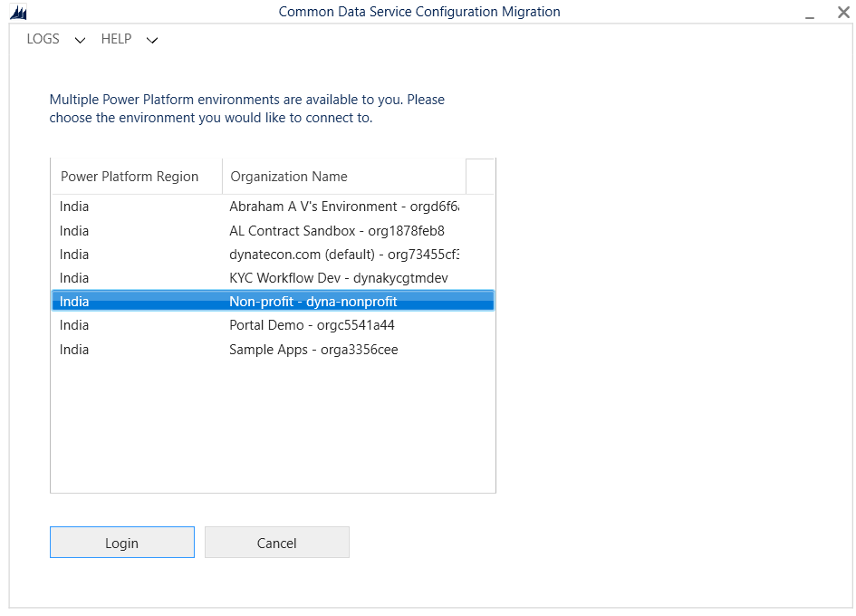
Task: Open the HELP menu
Action: tap(116, 39)
